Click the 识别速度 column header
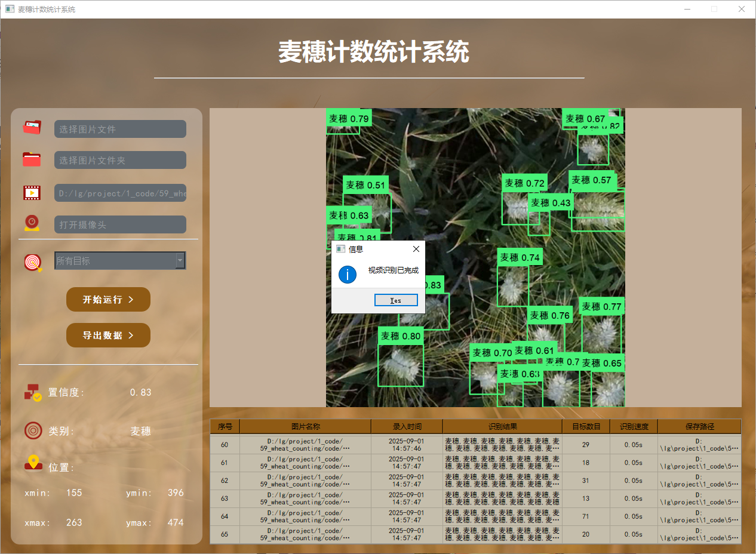This screenshot has width=756, height=554. 634,426
